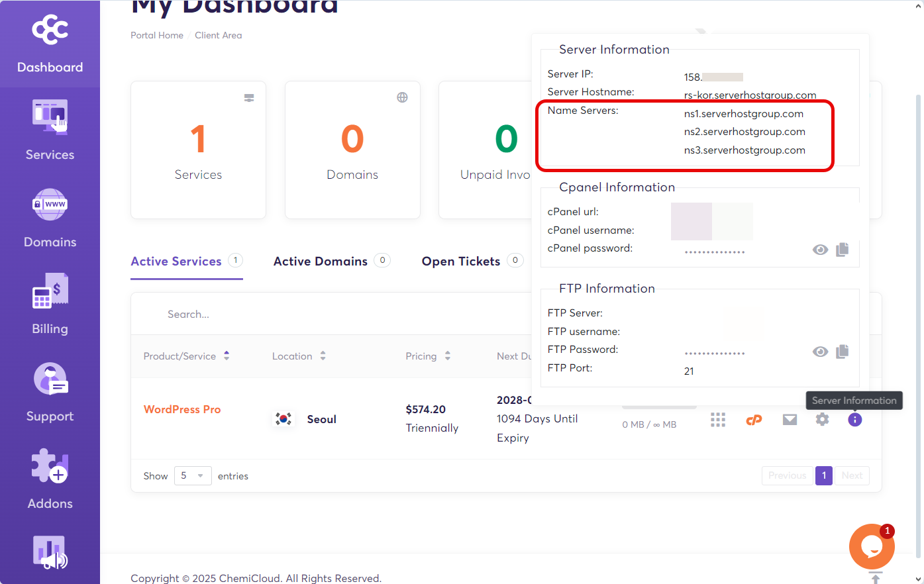Open the Domains count card

tap(352, 150)
